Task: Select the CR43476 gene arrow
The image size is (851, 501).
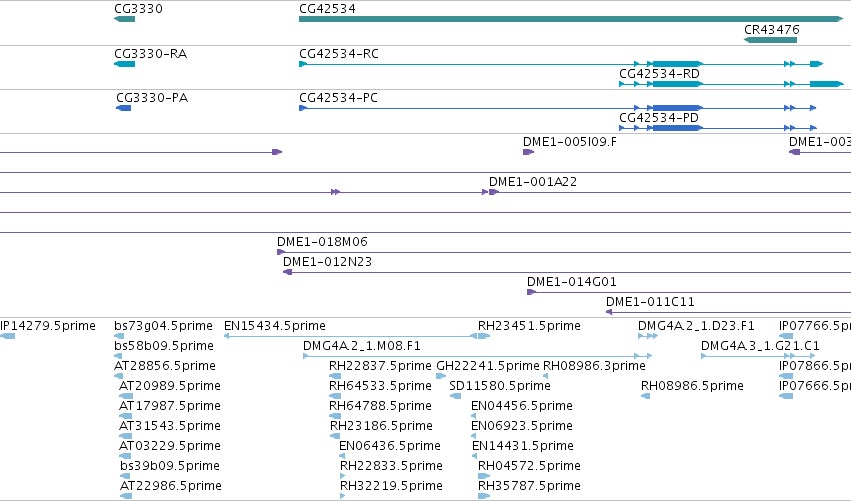Action: [x=770, y=40]
